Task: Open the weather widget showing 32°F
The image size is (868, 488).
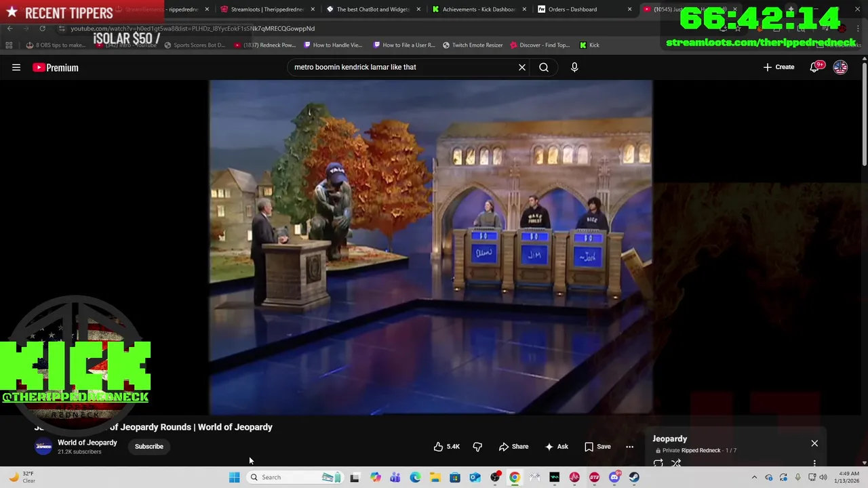Action: (22, 477)
